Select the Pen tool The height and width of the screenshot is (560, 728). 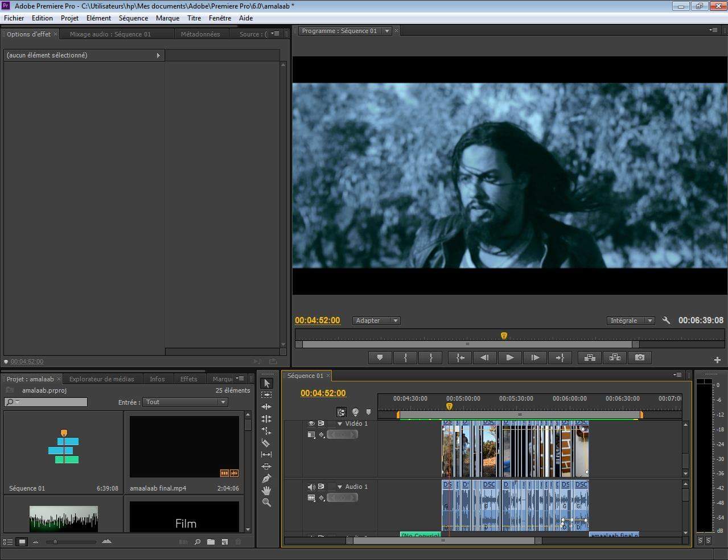click(266, 479)
